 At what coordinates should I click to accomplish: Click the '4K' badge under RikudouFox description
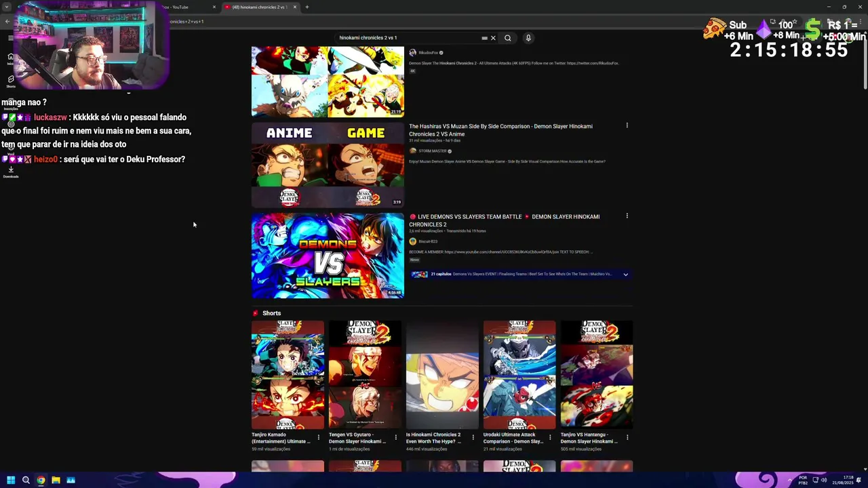(x=412, y=71)
